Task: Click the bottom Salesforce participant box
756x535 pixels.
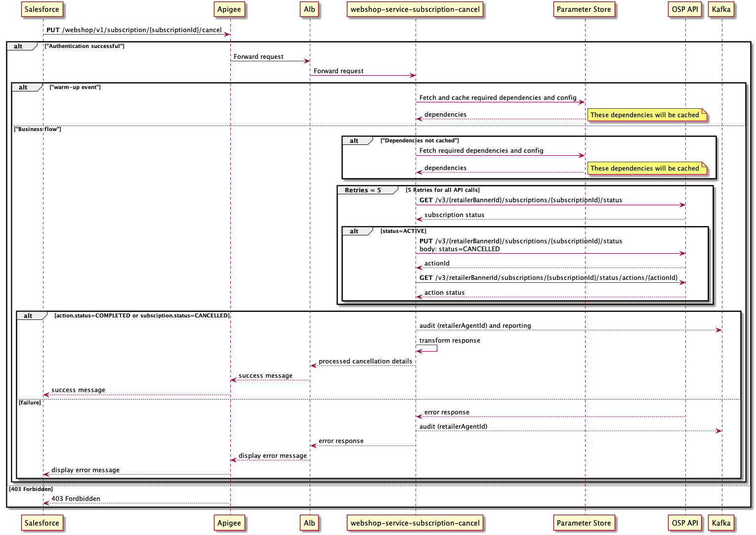Action: point(42,523)
